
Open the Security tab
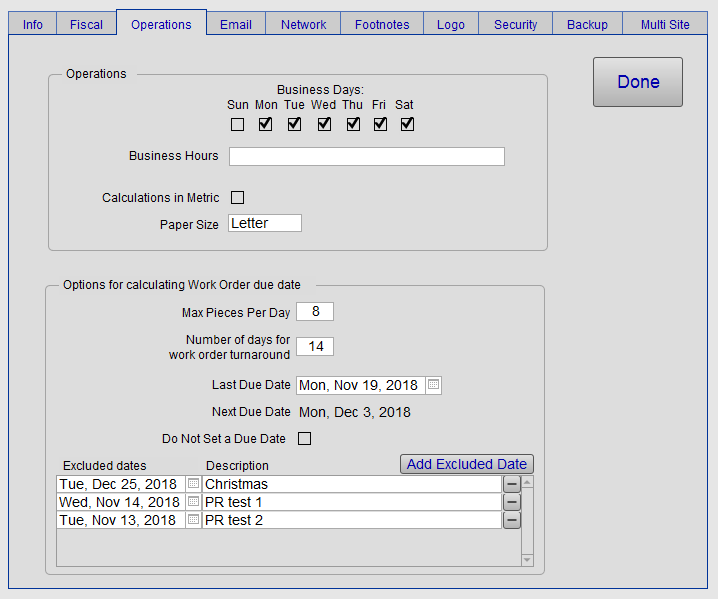point(515,24)
